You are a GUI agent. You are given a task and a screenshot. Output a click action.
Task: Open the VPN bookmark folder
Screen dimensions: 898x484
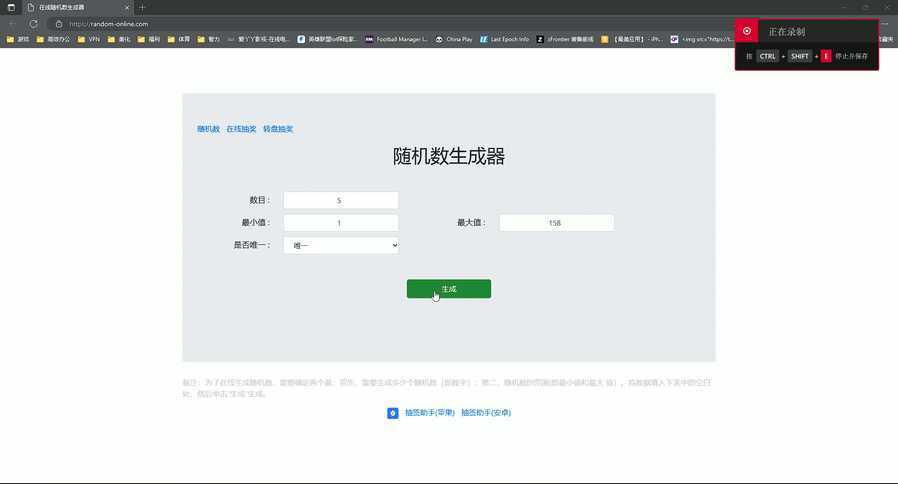[x=88, y=39]
